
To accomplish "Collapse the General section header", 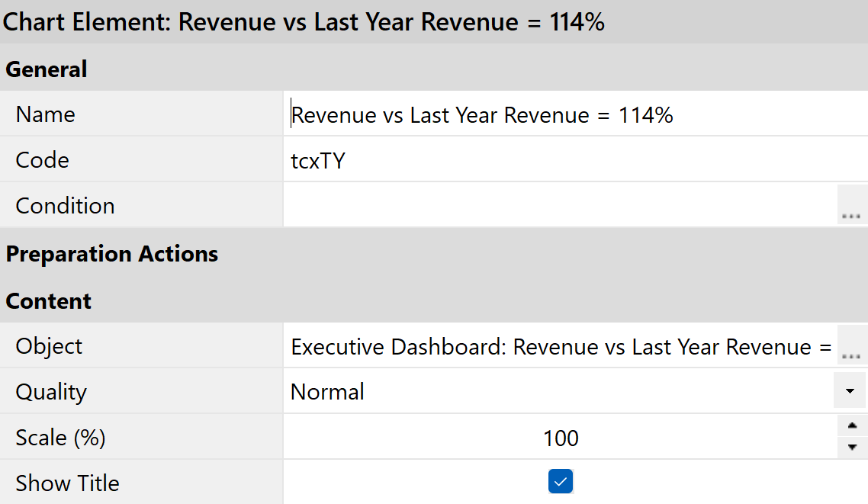I will coord(47,69).
